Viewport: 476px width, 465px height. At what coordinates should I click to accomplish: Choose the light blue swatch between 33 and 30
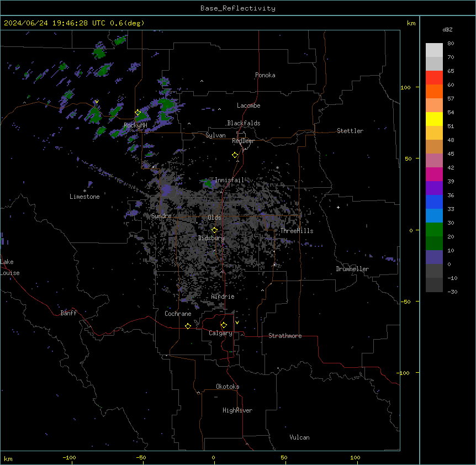coord(434,215)
